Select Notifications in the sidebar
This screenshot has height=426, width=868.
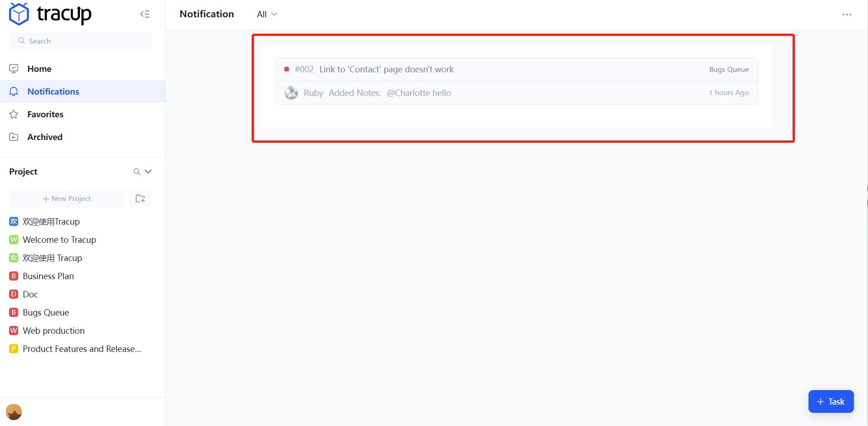pyautogui.click(x=53, y=91)
